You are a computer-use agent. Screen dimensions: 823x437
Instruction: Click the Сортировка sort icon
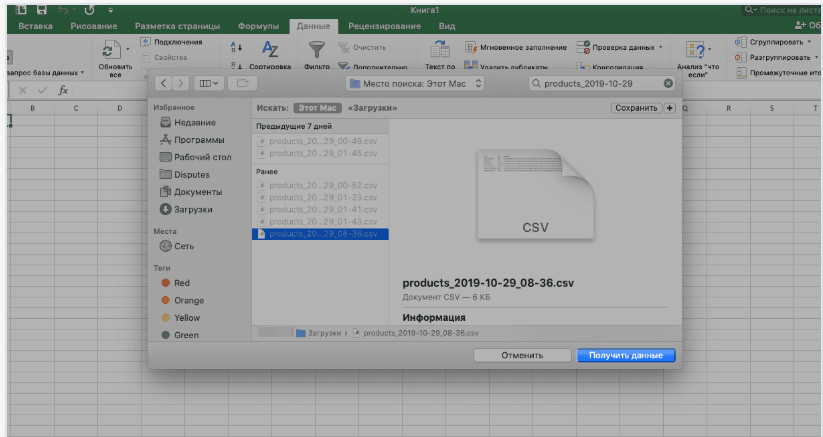click(270, 50)
